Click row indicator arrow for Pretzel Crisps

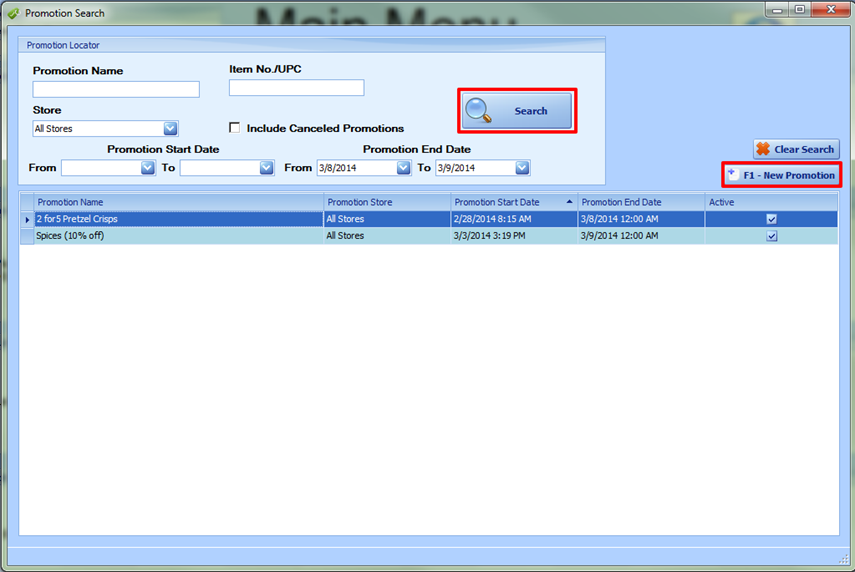[27, 219]
